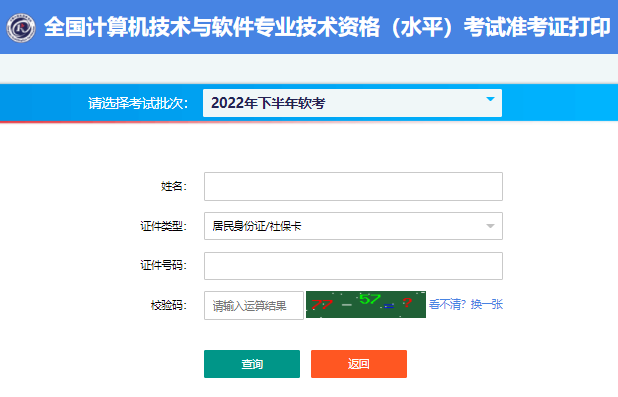Click the circular exam authority logo
Viewport: 618px width, 397px height.
pyautogui.click(x=21, y=28)
